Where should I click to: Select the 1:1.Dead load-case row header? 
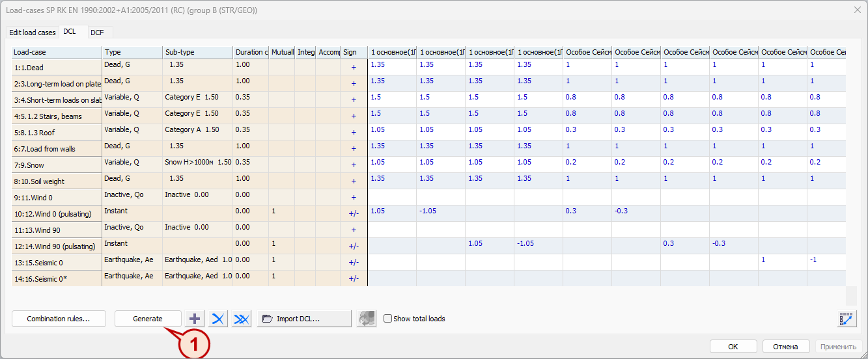tap(57, 68)
